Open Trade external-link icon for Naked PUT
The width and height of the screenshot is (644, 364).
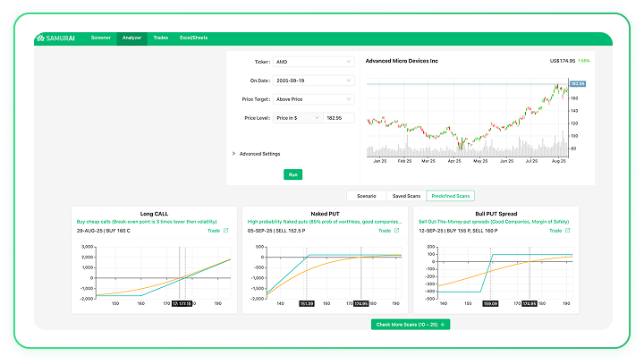coord(396,231)
